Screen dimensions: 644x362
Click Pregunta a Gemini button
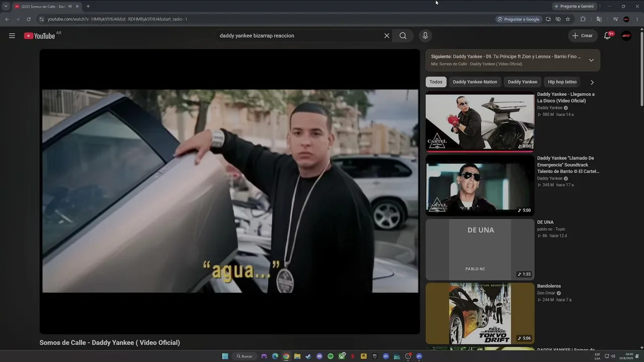click(x=574, y=6)
